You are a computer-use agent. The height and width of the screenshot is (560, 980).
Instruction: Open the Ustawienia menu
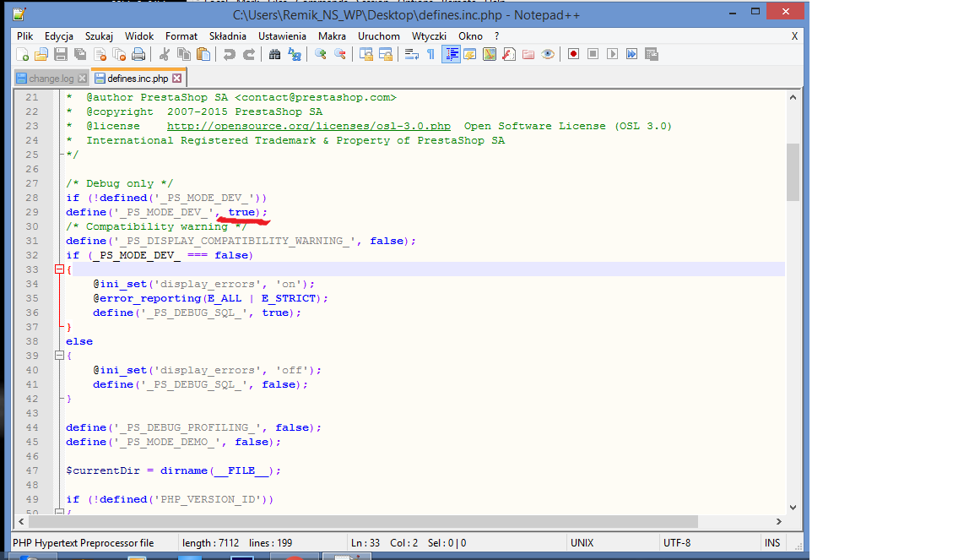click(282, 36)
